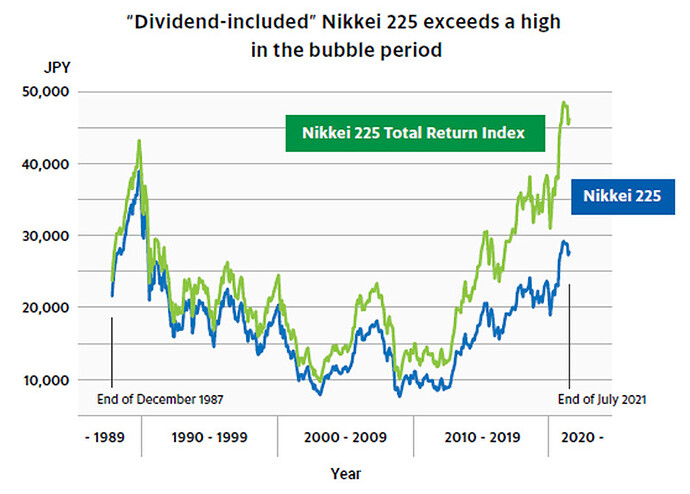The height and width of the screenshot is (494, 690).
Task: Click the '2000 - 2009' period label
Action: coord(345,438)
